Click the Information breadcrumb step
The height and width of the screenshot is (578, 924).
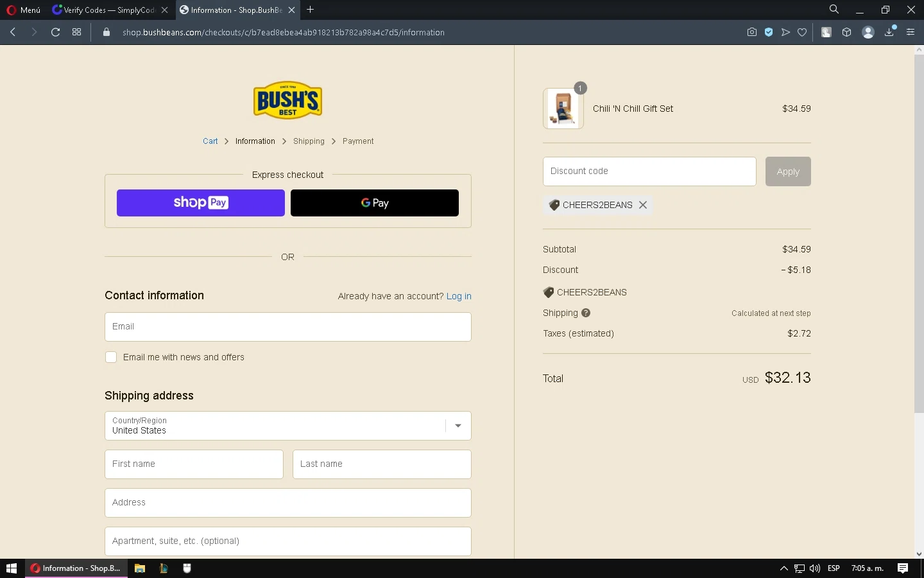coord(255,141)
